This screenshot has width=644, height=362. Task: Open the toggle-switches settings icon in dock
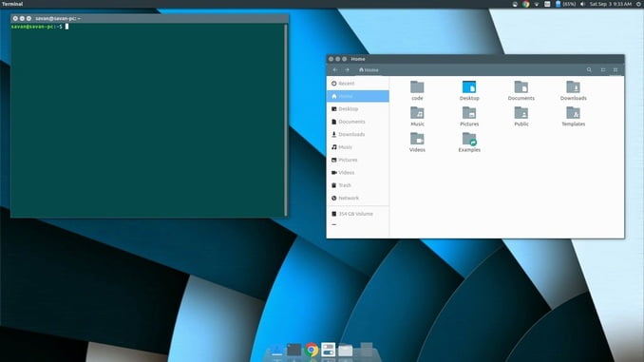(328, 350)
